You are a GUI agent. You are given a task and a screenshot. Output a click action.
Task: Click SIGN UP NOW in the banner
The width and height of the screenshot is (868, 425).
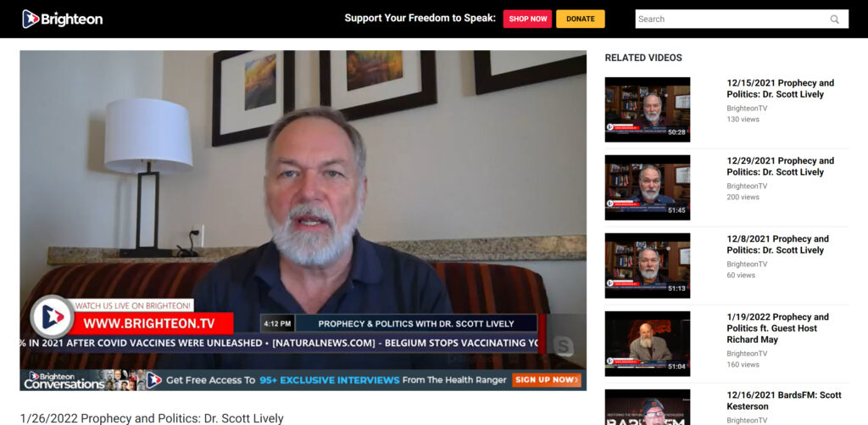point(547,380)
